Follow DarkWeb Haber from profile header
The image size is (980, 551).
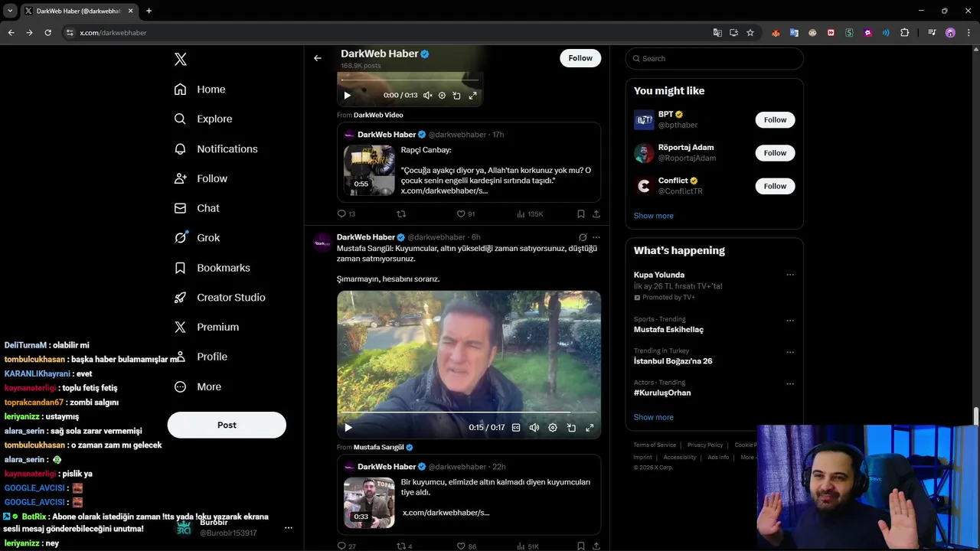pyautogui.click(x=580, y=58)
